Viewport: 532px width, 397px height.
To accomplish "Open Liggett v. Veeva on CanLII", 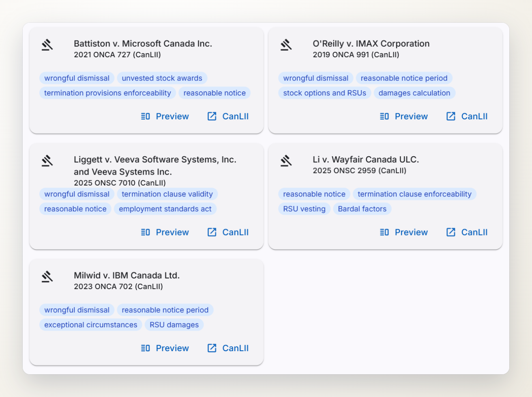I will (x=228, y=232).
